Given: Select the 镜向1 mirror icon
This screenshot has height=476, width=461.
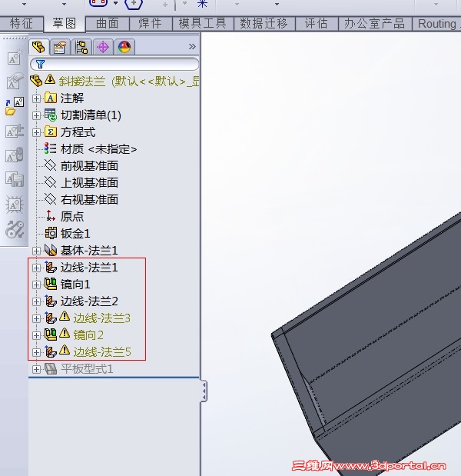Looking at the screenshot, I should click(x=51, y=285).
